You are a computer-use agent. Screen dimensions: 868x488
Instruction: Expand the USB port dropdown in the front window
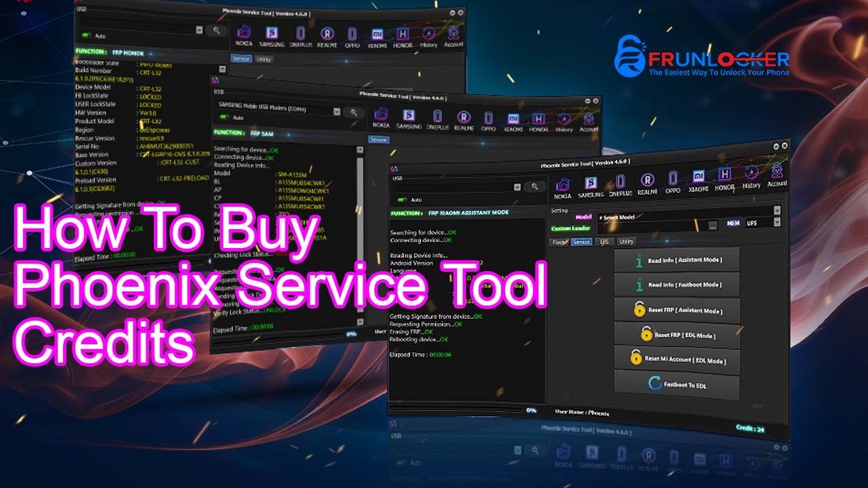coord(517,187)
